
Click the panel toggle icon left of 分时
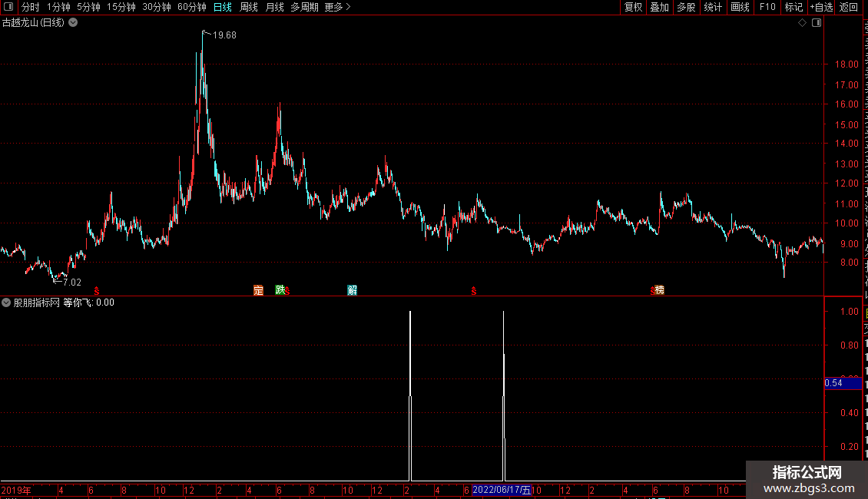pos(8,7)
